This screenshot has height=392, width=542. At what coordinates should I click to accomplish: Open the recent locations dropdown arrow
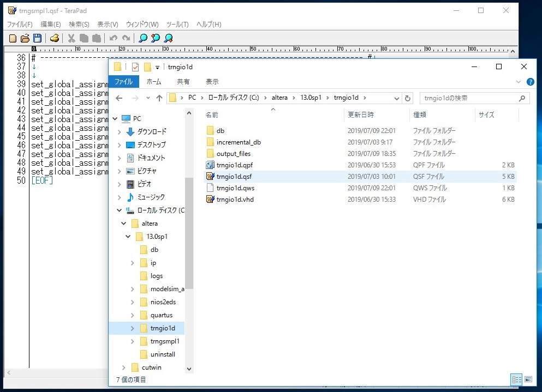pos(148,98)
